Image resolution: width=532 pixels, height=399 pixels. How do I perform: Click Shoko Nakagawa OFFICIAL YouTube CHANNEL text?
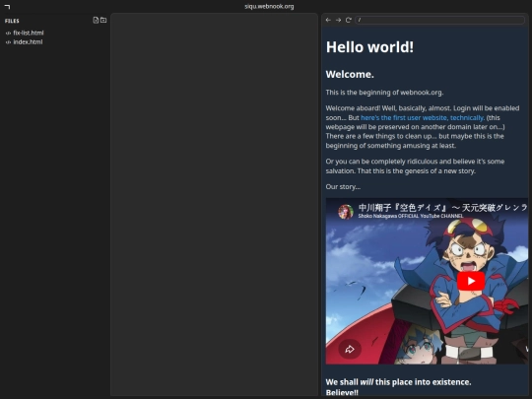tap(411, 216)
